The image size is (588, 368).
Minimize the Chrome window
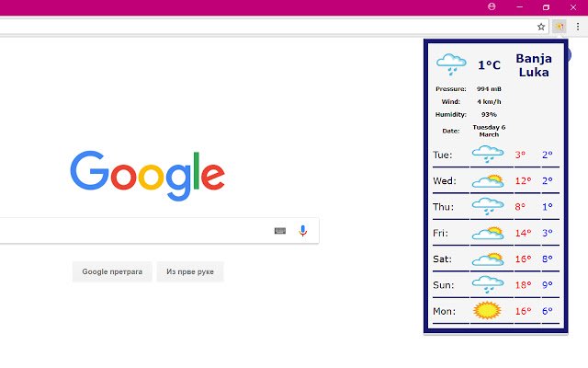coord(519,6)
